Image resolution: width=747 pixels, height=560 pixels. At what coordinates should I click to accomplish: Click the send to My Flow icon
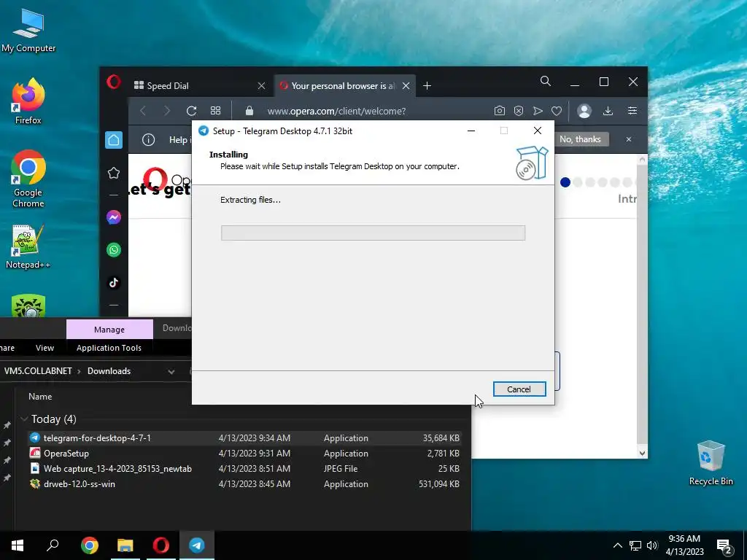[x=538, y=111]
